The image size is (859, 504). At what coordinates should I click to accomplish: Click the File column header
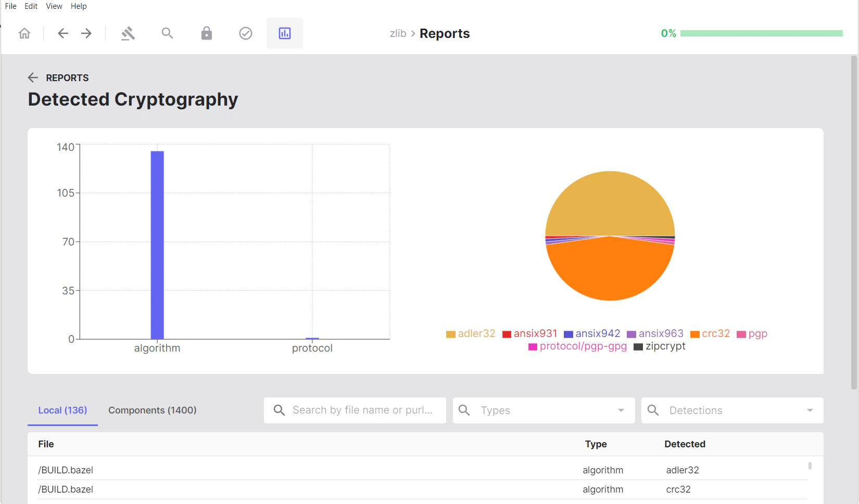[46, 444]
